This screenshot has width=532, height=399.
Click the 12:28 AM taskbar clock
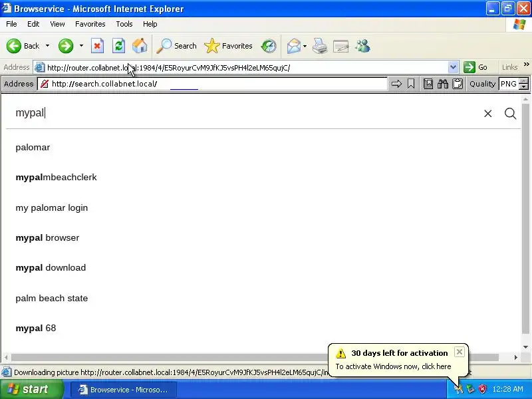tap(507, 389)
